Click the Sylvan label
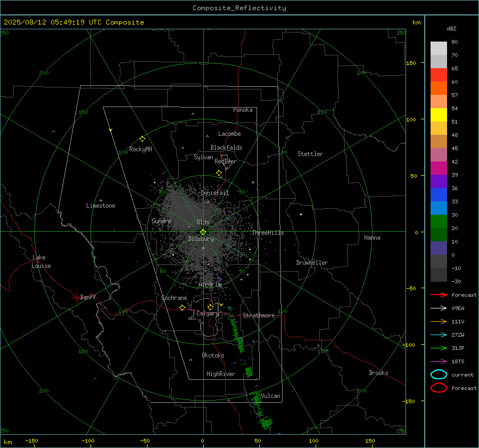 point(203,157)
